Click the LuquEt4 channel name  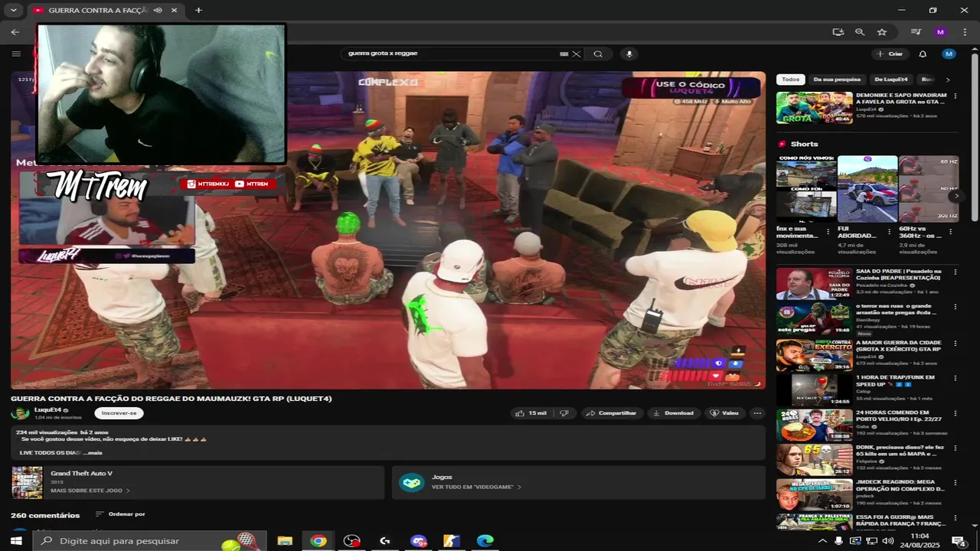[47, 409]
